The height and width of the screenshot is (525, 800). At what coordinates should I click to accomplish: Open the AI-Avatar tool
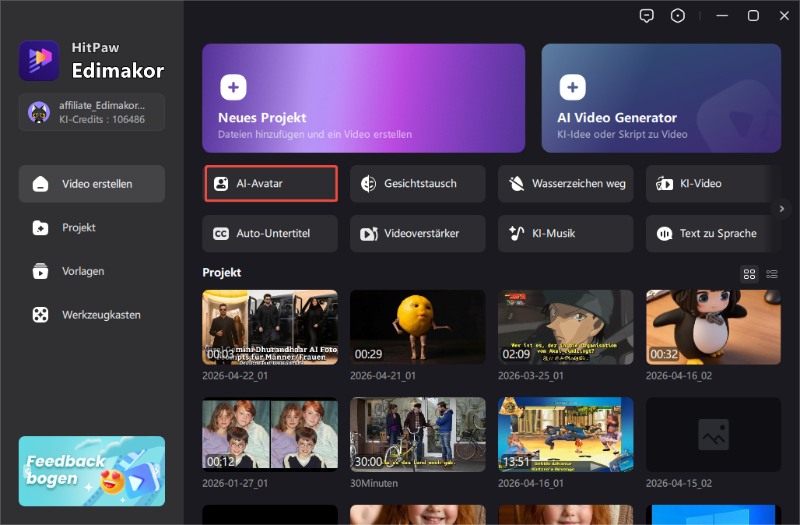pyautogui.click(x=271, y=184)
